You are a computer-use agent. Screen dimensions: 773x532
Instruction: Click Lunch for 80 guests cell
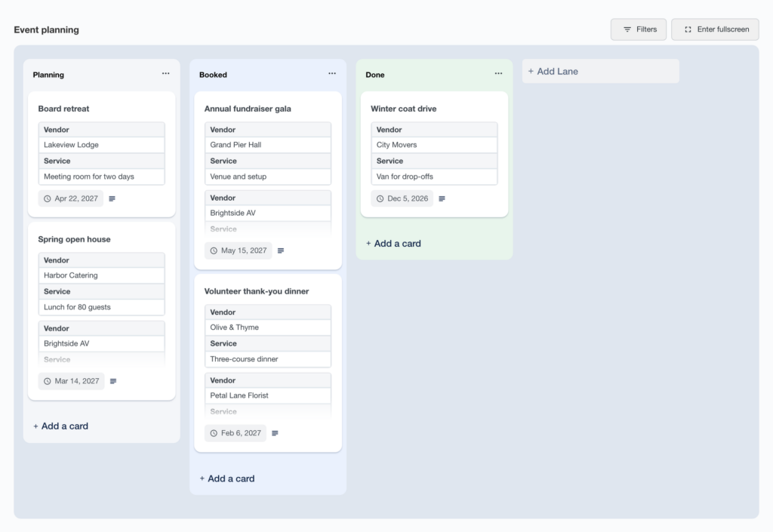[102, 307]
